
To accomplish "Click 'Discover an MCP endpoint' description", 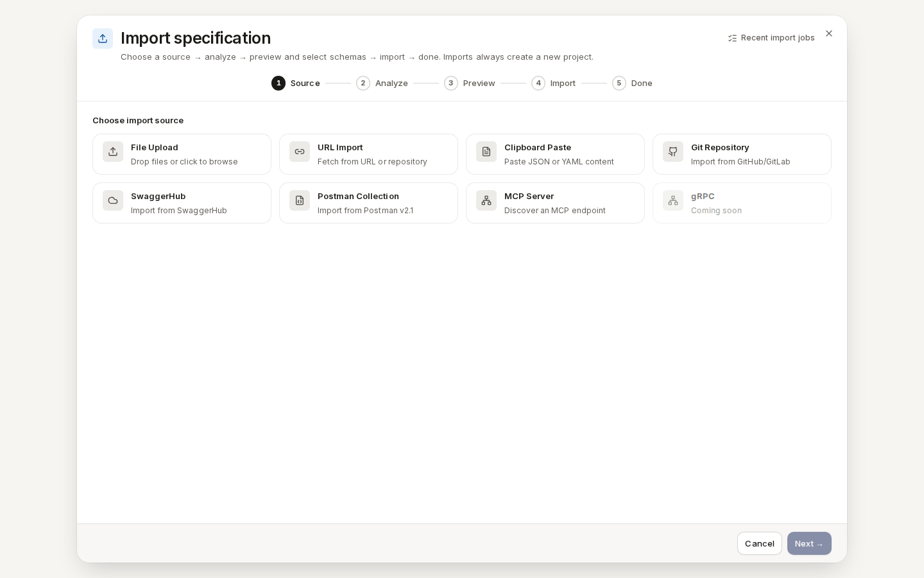I will [x=555, y=211].
